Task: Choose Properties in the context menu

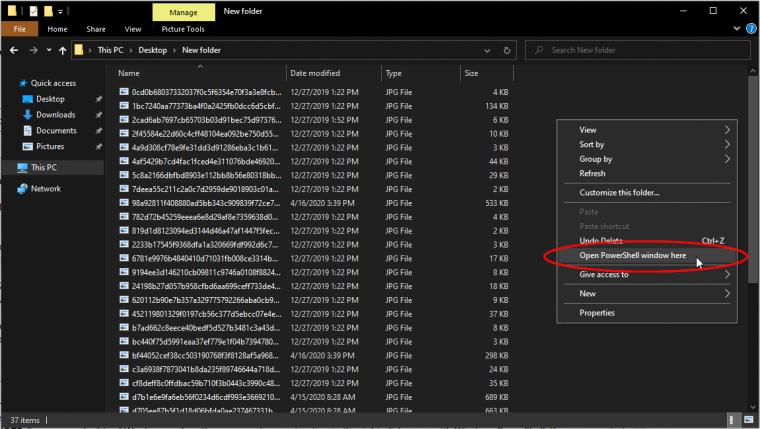Action: pos(647,313)
